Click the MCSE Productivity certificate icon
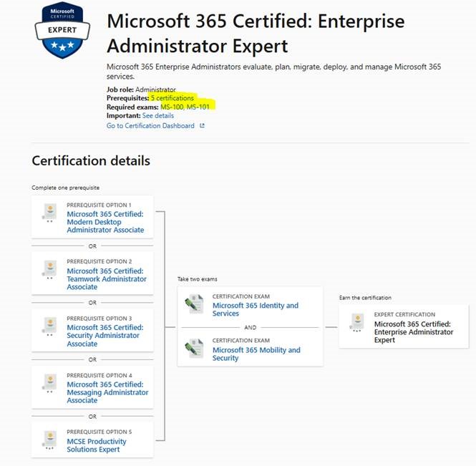The height and width of the screenshot is (466, 476). point(49,440)
